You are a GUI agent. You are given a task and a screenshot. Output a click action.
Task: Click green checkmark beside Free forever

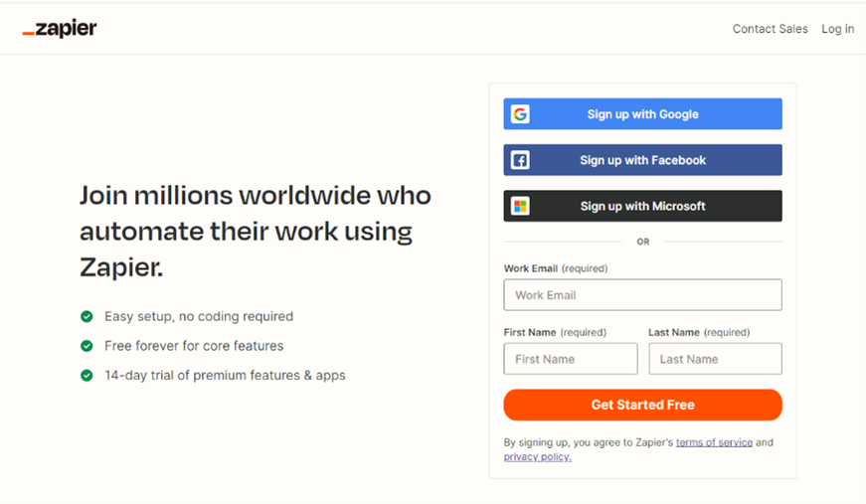point(87,346)
